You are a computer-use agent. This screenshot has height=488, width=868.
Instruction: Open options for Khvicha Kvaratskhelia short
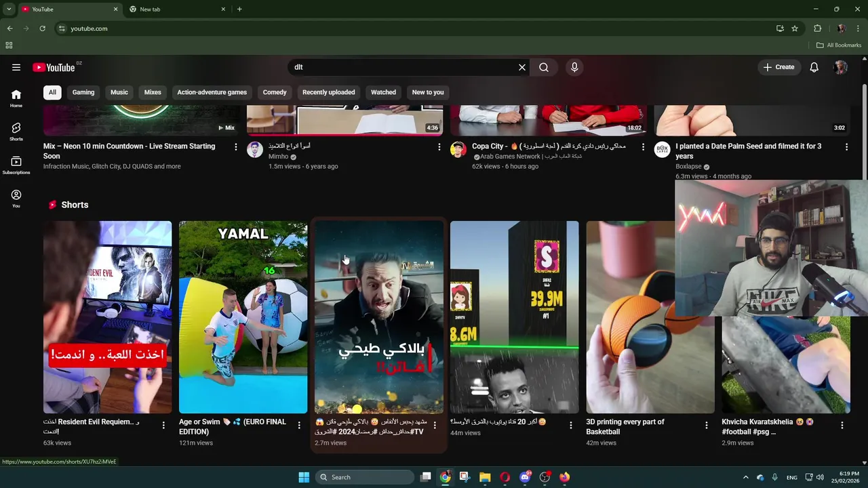pyautogui.click(x=842, y=426)
